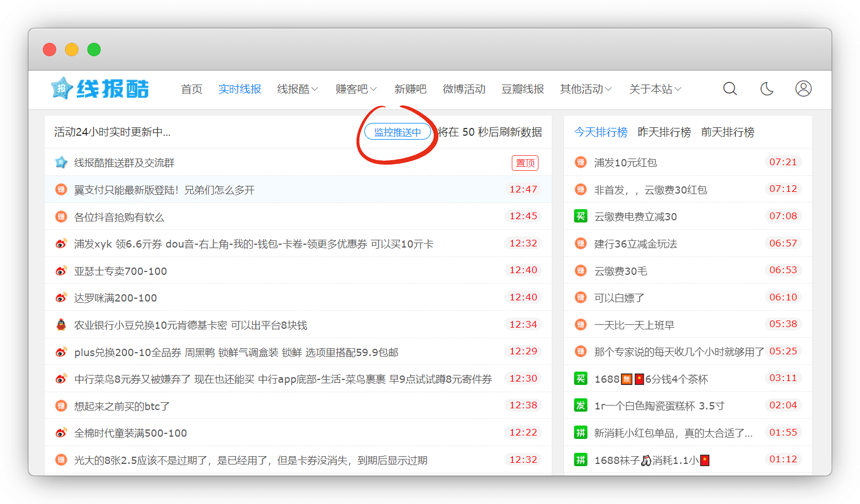This screenshot has width=860, height=504.
Task: Click the 线报酷 site logo
Action: click(100, 89)
